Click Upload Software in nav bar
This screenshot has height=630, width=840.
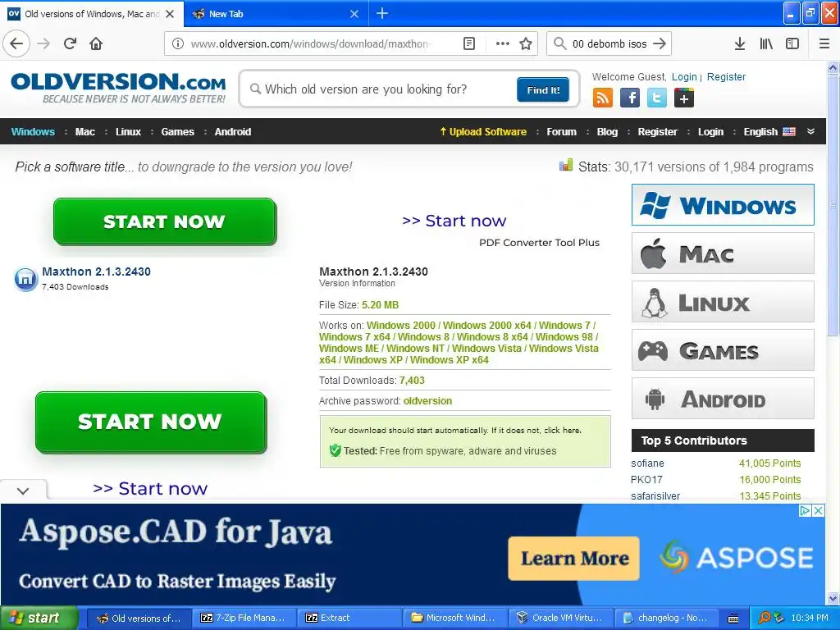click(x=483, y=132)
